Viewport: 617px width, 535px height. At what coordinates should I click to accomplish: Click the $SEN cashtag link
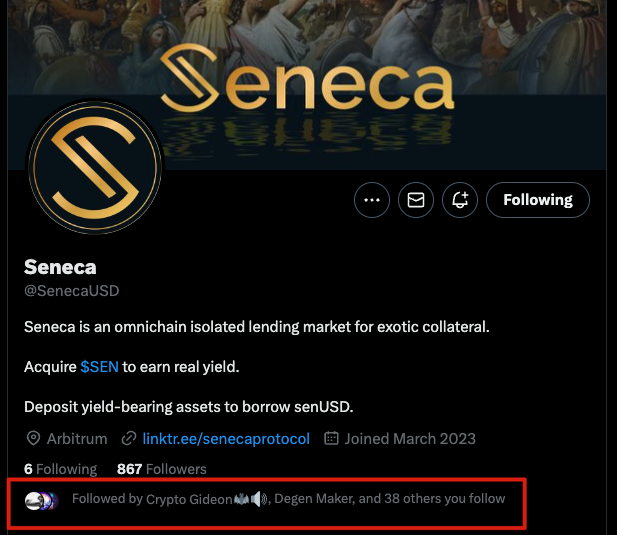[x=99, y=367]
